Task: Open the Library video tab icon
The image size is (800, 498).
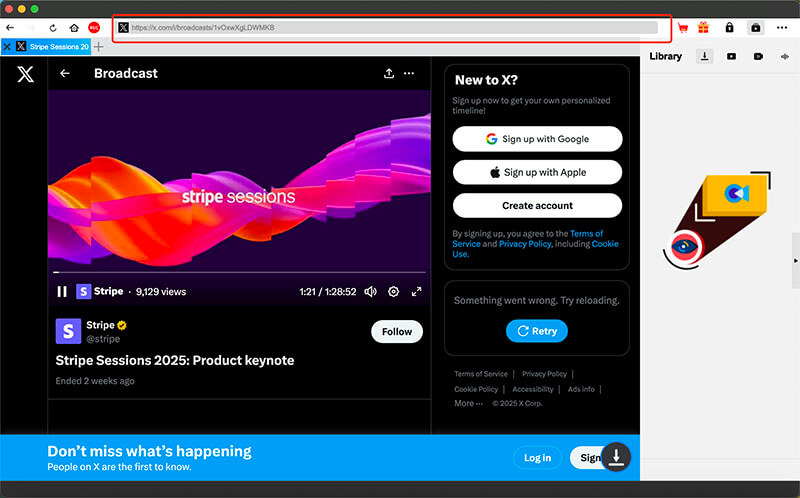Action: point(731,56)
